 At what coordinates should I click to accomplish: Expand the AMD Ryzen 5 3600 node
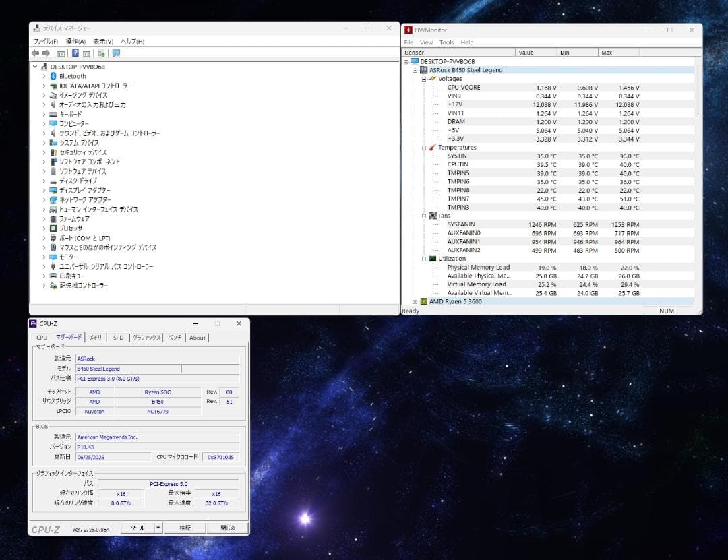(x=415, y=302)
